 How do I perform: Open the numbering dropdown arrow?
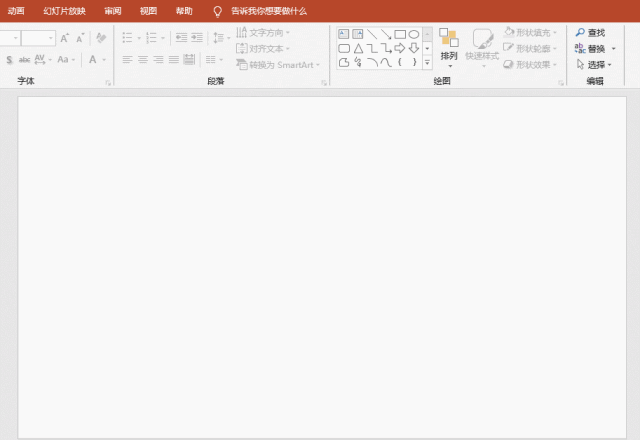click(163, 38)
